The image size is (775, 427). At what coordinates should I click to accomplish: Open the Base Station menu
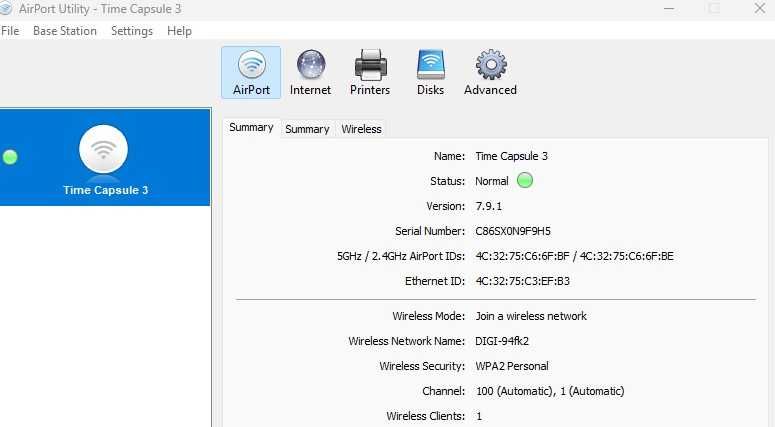(65, 31)
